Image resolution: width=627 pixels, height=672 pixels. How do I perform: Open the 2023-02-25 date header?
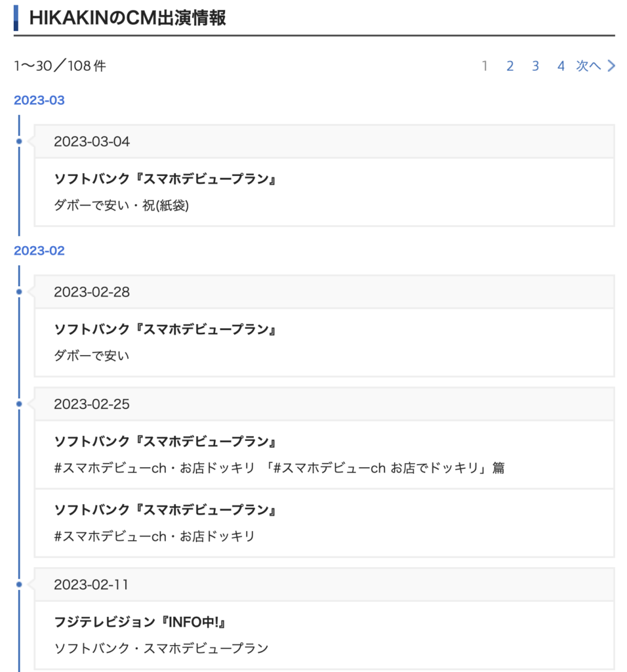coord(324,404)
